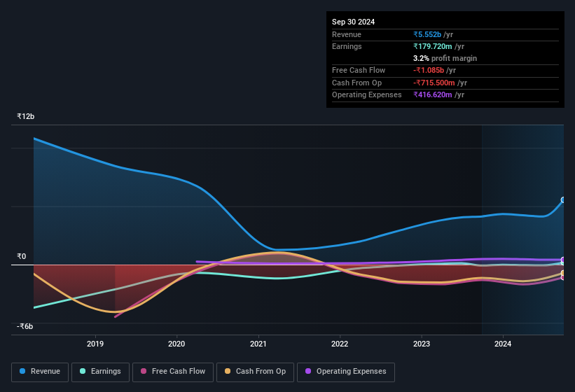575x392 pixels.
Task: Click the Sep 30 2024 tooltip date
Action: tap(353, 22)
